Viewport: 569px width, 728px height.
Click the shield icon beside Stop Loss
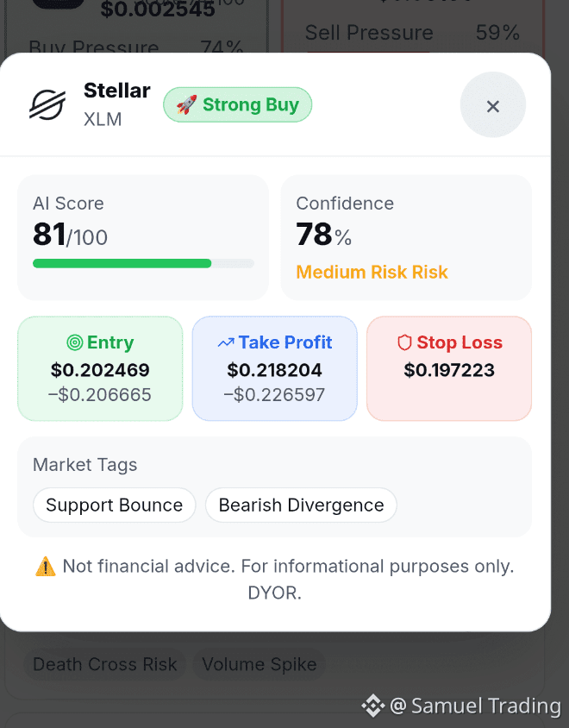[x=404, y=342]
